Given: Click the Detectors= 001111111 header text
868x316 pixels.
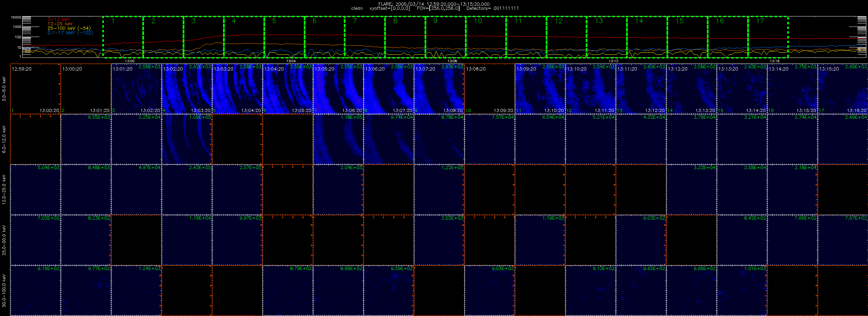Looking at the screenshot, I should tap(493, 8).
